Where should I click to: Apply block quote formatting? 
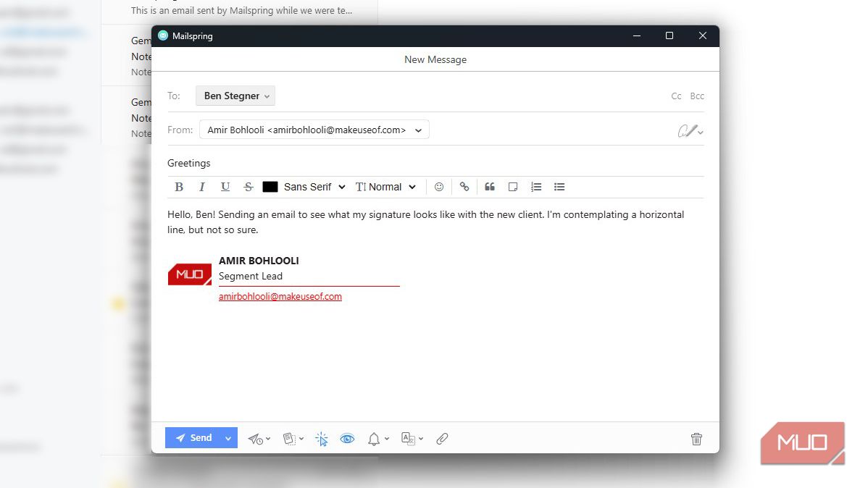pos(490,187)
